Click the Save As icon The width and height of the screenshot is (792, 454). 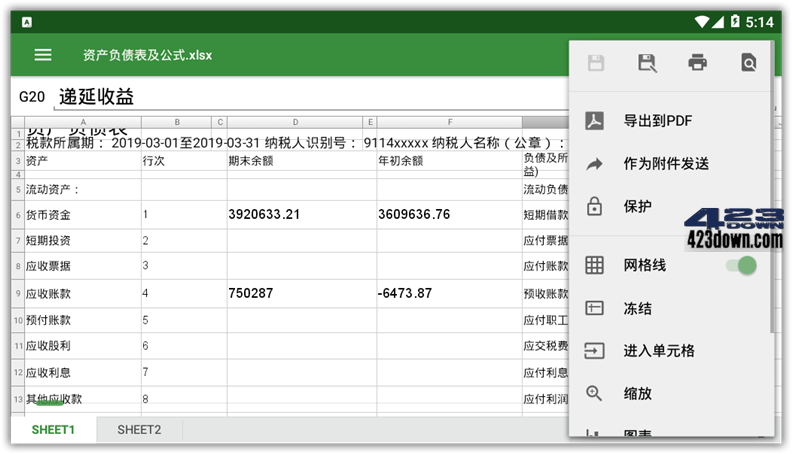pyautogui.click(x=647, y=63)
